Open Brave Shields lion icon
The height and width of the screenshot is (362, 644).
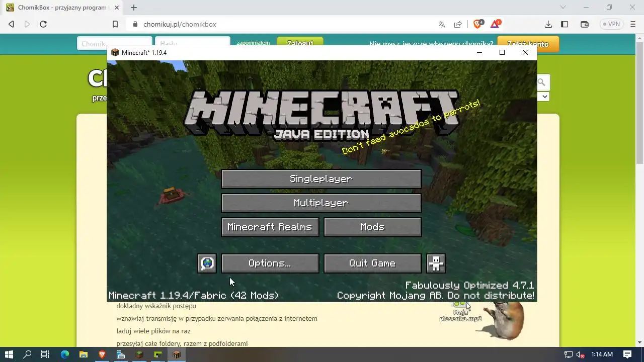coord(478,24)
